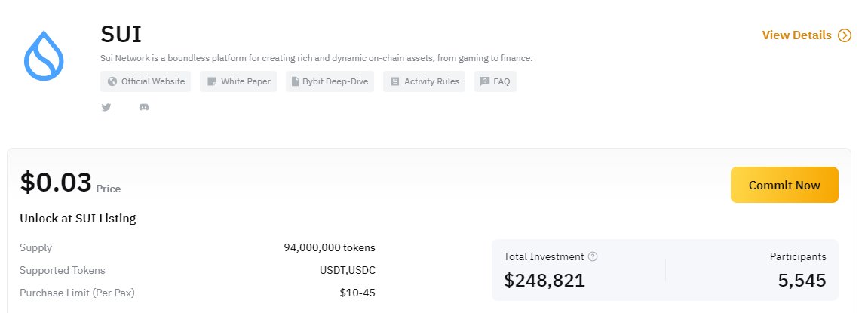The image size is (868, 313).
Task: Click the 5,545 participants count
Action: [x=802, y=281]
